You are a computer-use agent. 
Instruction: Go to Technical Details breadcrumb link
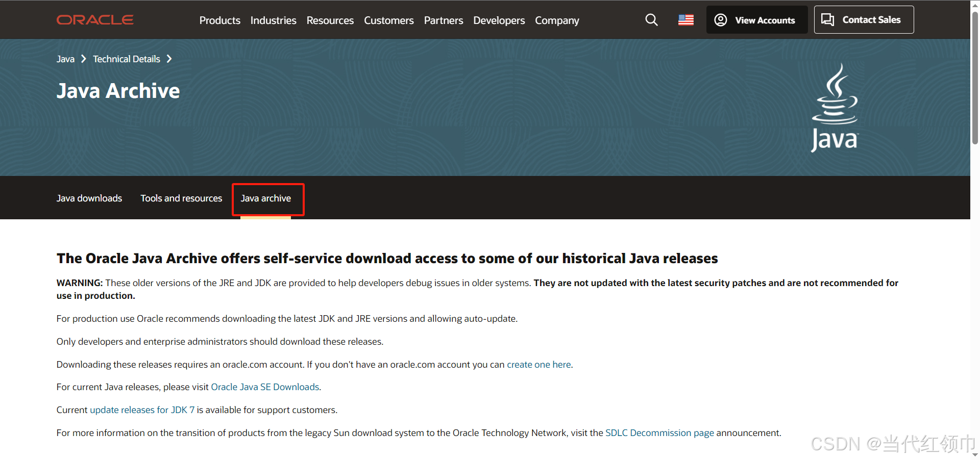[127, 59]
